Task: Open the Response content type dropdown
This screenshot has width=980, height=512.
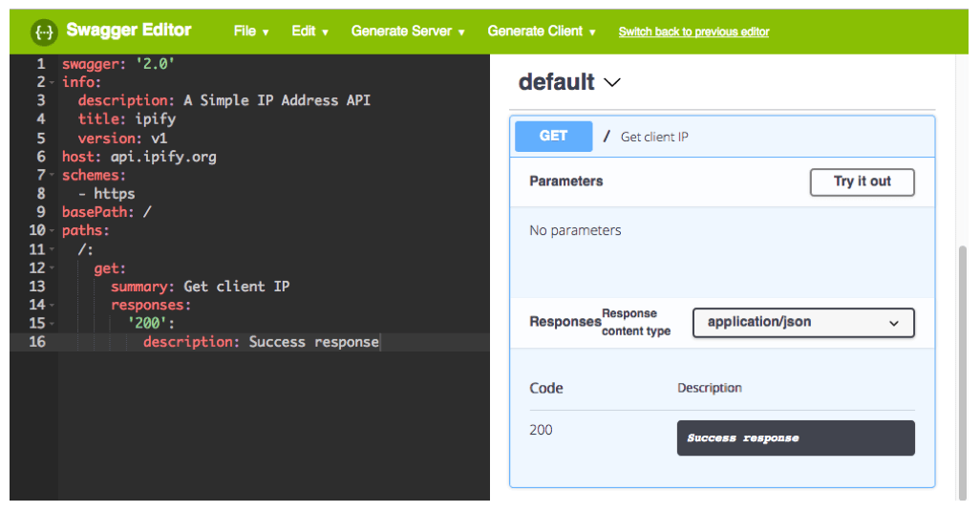Action: 802,323
